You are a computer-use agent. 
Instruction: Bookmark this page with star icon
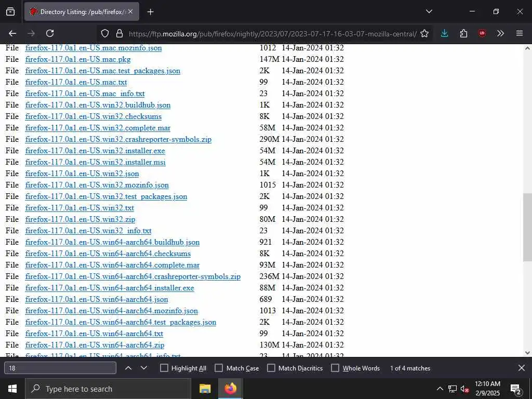click(x=424, y=33)
